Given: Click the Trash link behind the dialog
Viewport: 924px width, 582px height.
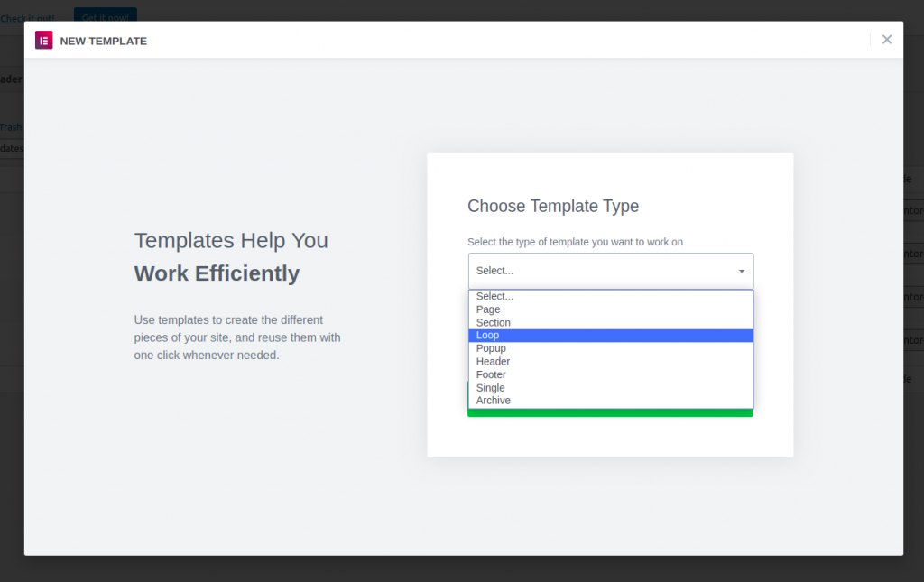Looking at the screenshot, I should coord(11,127).
